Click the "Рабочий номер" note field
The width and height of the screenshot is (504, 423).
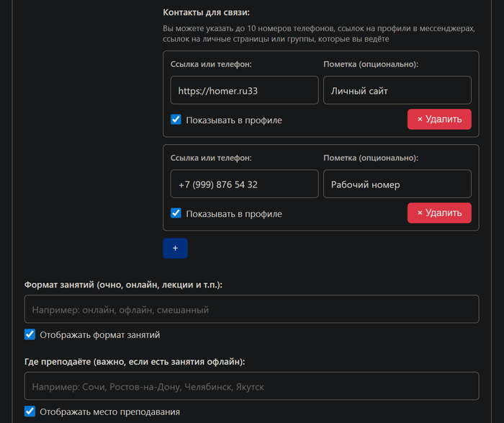[x=397, y=184]
